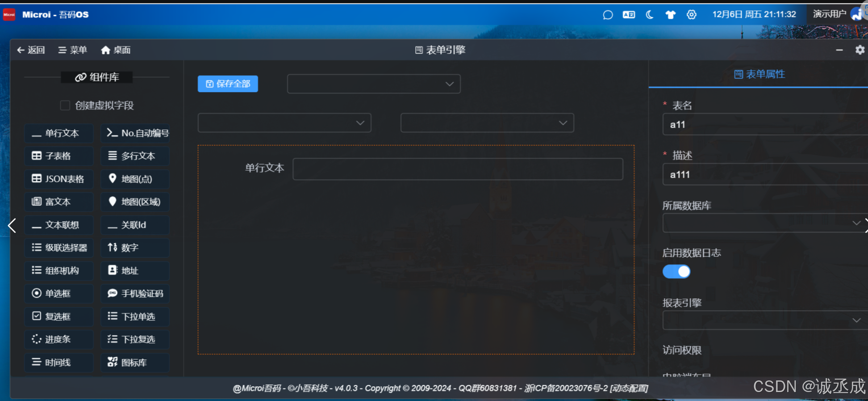
Task: Add a 进度条 component
Action: (59, 339)
